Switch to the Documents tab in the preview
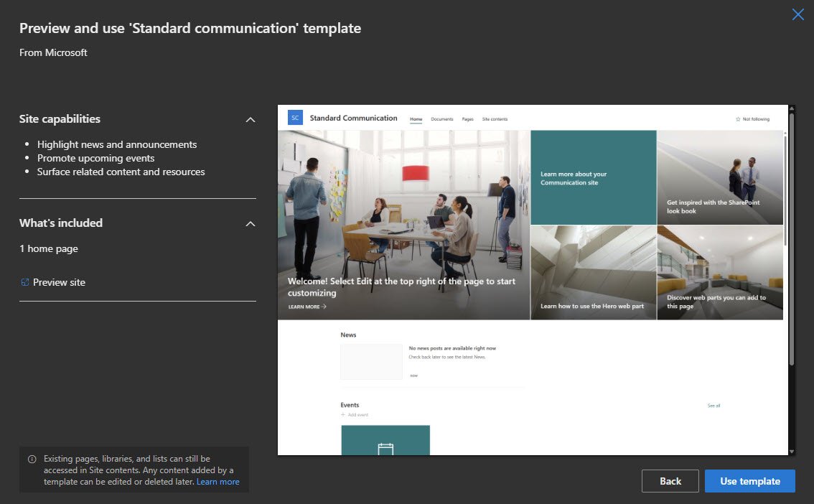 coord(441,119)
